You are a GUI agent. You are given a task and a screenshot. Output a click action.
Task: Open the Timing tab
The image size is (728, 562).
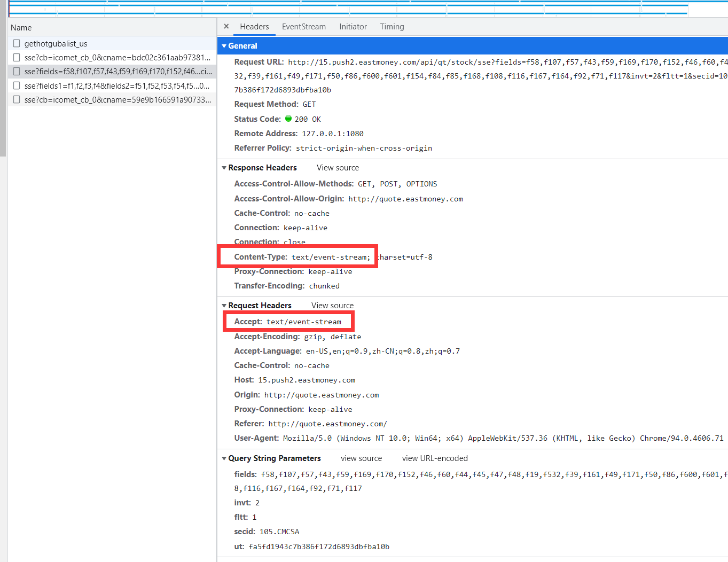[392, 26]
